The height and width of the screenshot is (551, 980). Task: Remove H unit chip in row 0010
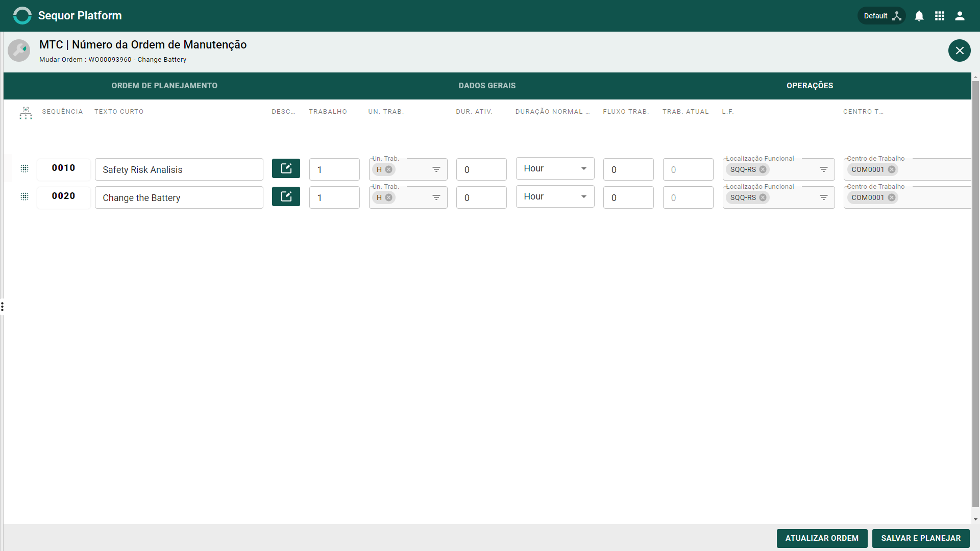(x=389, y=169)
